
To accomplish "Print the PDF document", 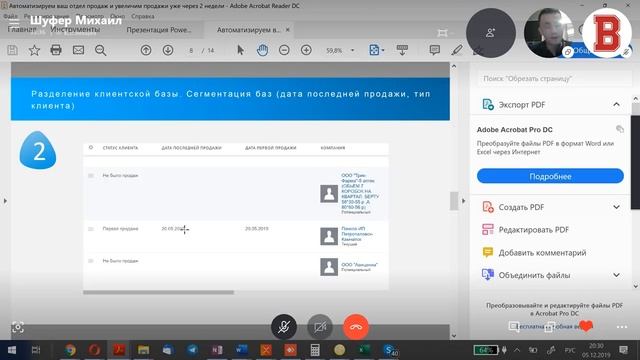I will tap(56, 50).
